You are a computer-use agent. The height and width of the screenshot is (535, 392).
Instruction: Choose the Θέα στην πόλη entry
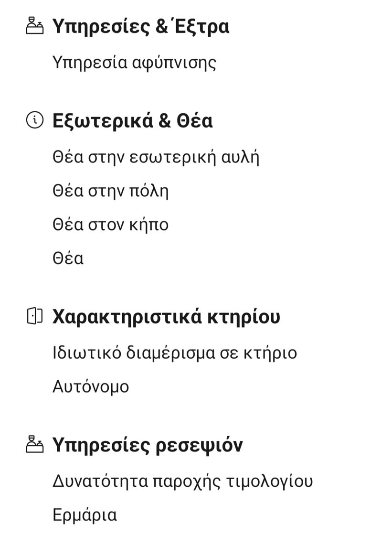tap(110, 191)
